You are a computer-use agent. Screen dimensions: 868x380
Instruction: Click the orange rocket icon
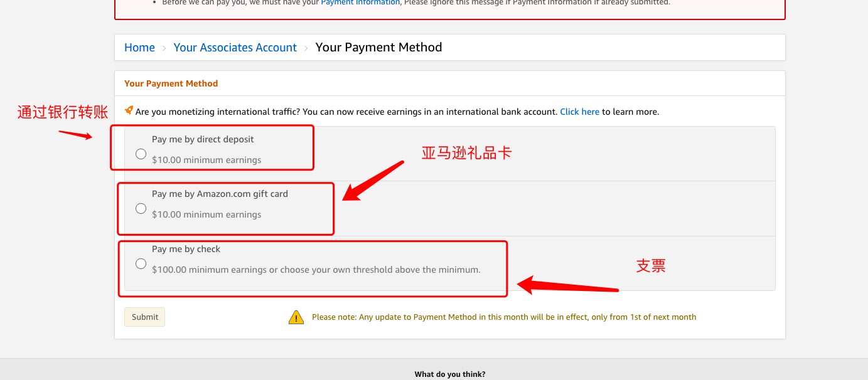[x=129, y=110]
